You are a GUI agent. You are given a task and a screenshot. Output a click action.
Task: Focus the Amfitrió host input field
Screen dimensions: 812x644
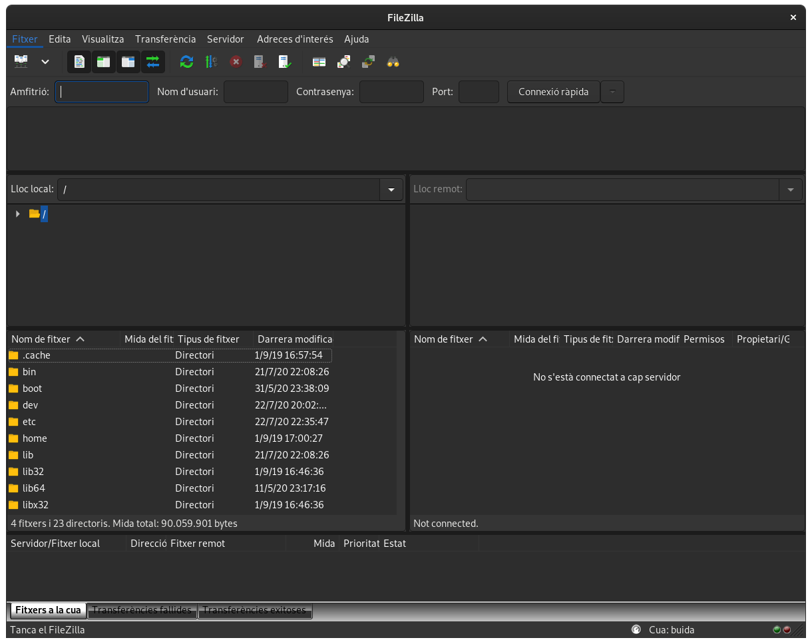[x=102, y=92]
